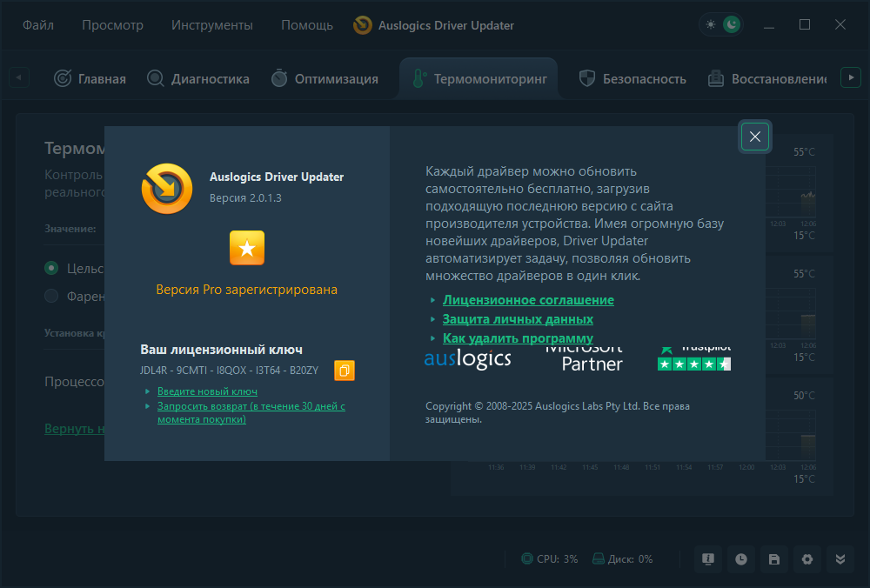Click the Диск usage indicator in the status bar
Image resolution: width=870 pixels, height=588 pixels.
(622, 559)
